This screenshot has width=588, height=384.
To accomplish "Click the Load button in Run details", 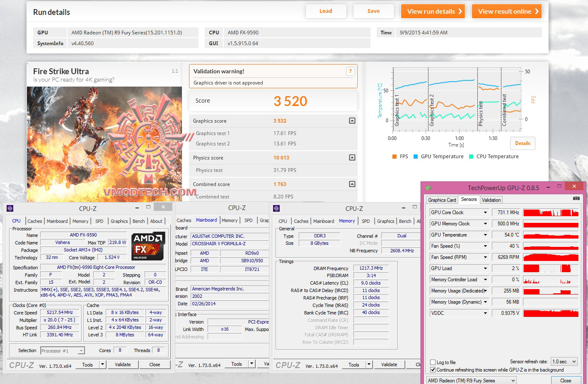I will pos(326,11).
